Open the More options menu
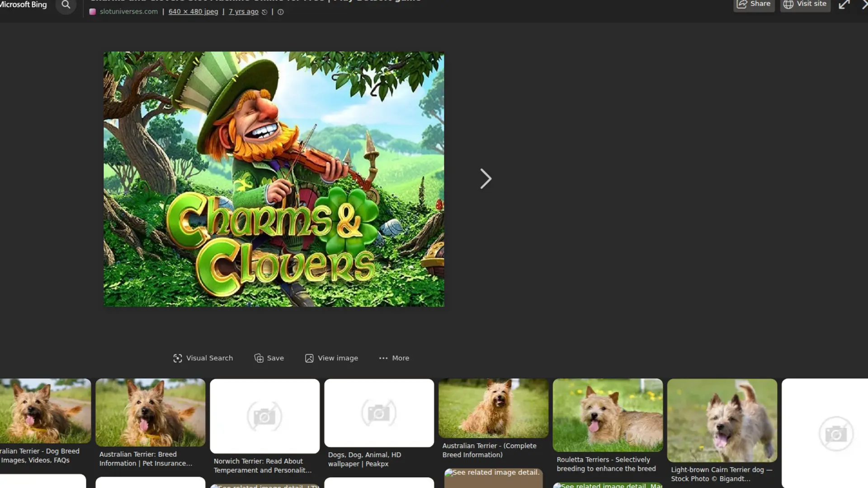The image size is (868, 488). coord(394,358)
